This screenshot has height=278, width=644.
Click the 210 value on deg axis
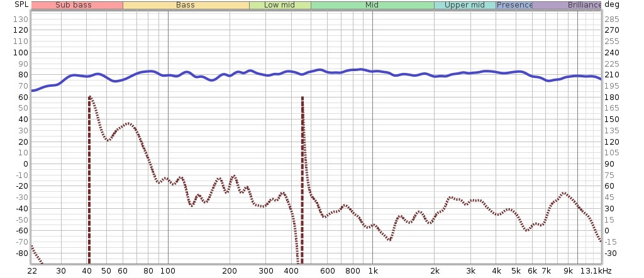tap(611, 75)
